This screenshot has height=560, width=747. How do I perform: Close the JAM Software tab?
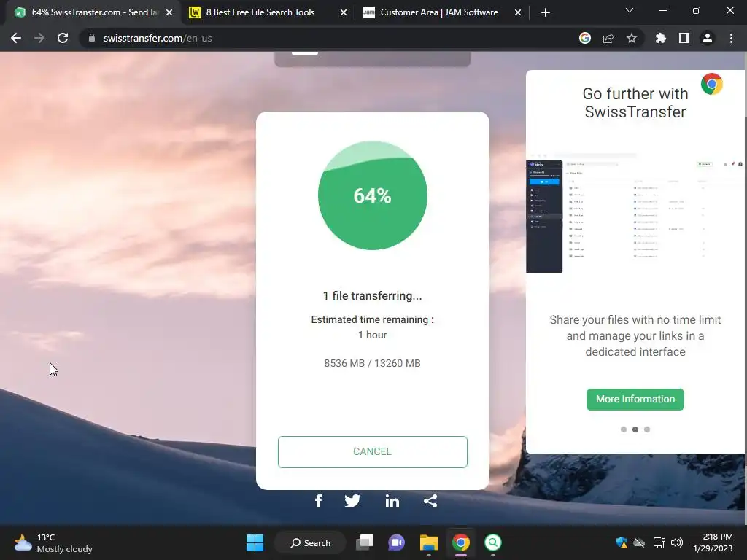tap(518, 12)
